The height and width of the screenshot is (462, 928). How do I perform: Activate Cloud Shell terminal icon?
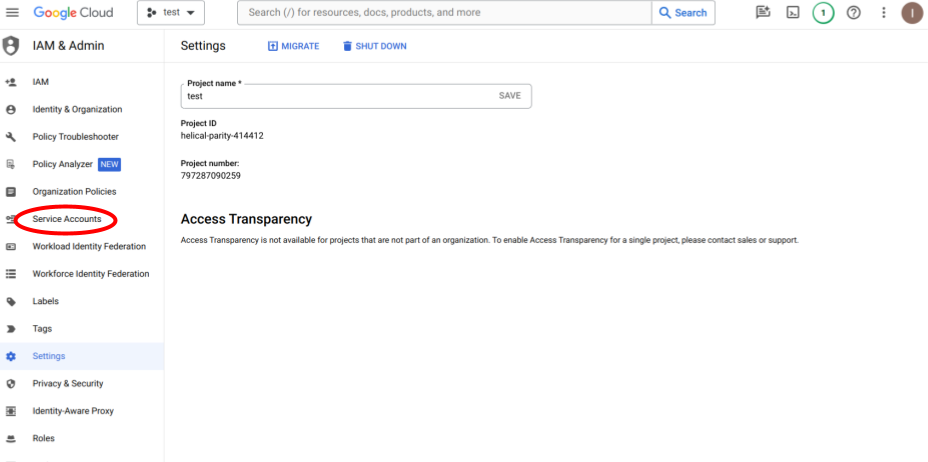tap(793, 13)
